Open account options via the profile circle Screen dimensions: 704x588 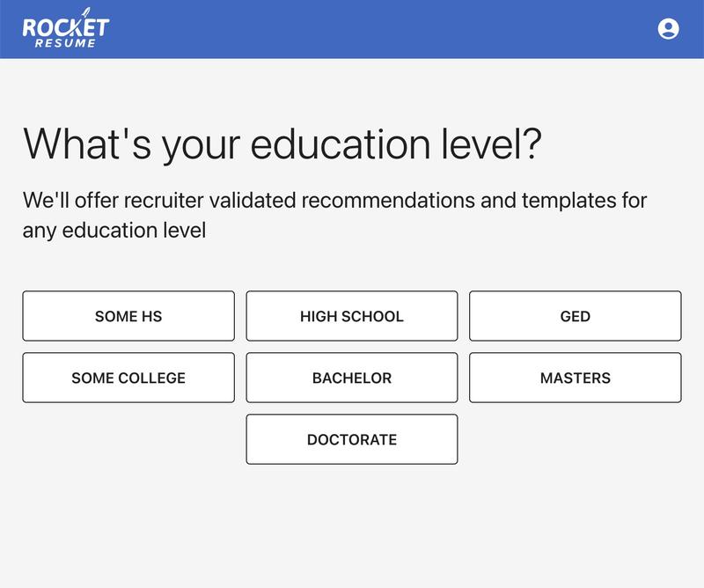pyautogui.click(x=667, y=28)
